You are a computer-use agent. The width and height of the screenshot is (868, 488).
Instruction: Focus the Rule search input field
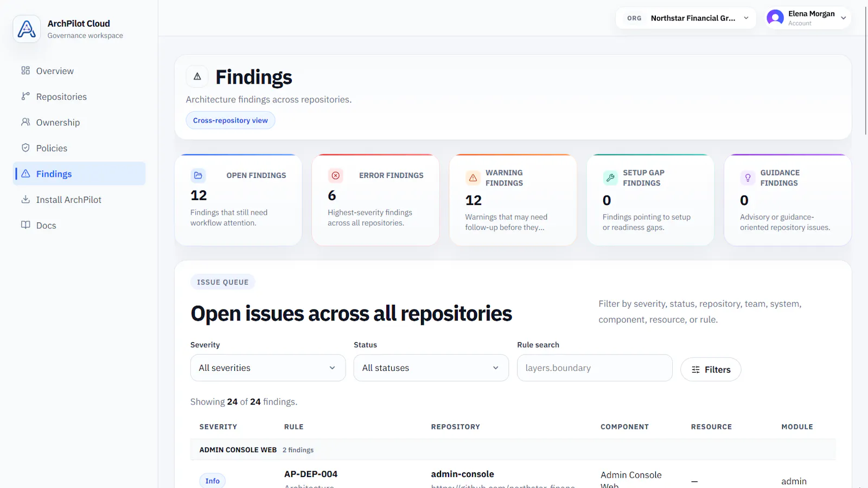[595, 368]
